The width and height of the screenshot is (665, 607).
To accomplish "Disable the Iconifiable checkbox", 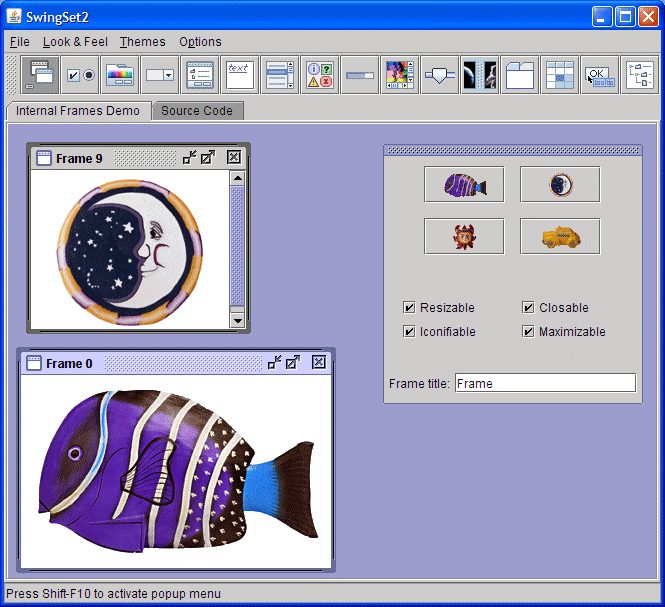I will [409, 332].
